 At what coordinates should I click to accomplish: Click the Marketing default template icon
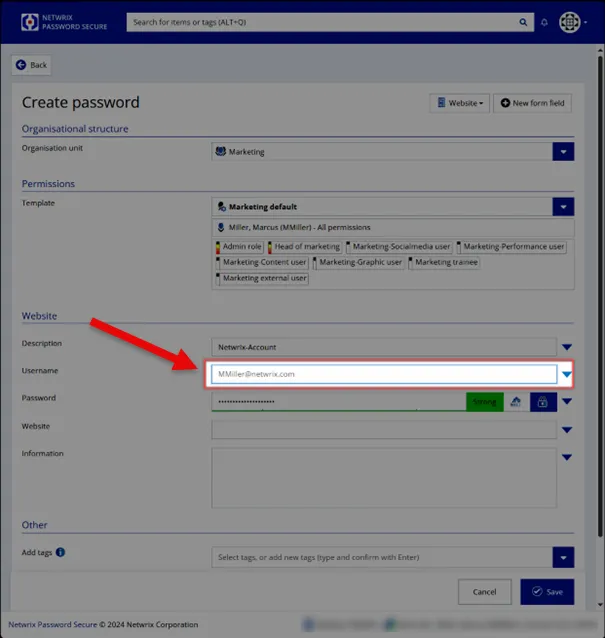pos(222,207)
